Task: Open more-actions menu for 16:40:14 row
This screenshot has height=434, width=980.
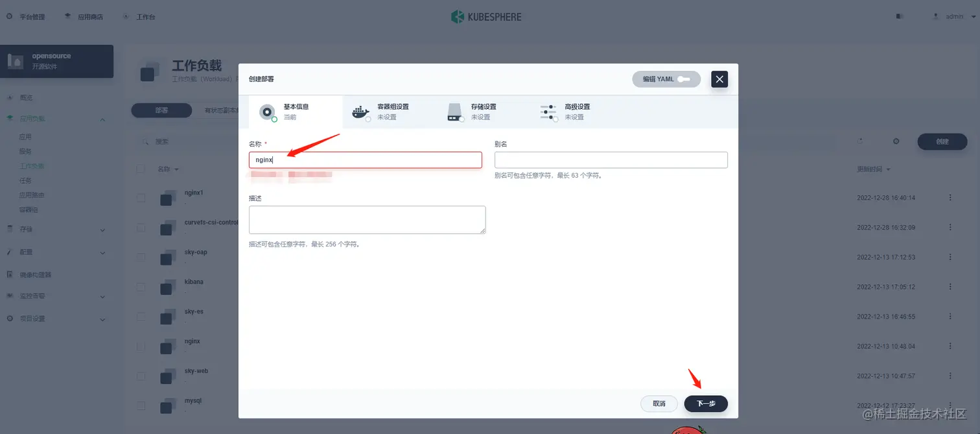Action: click(950, 197)
